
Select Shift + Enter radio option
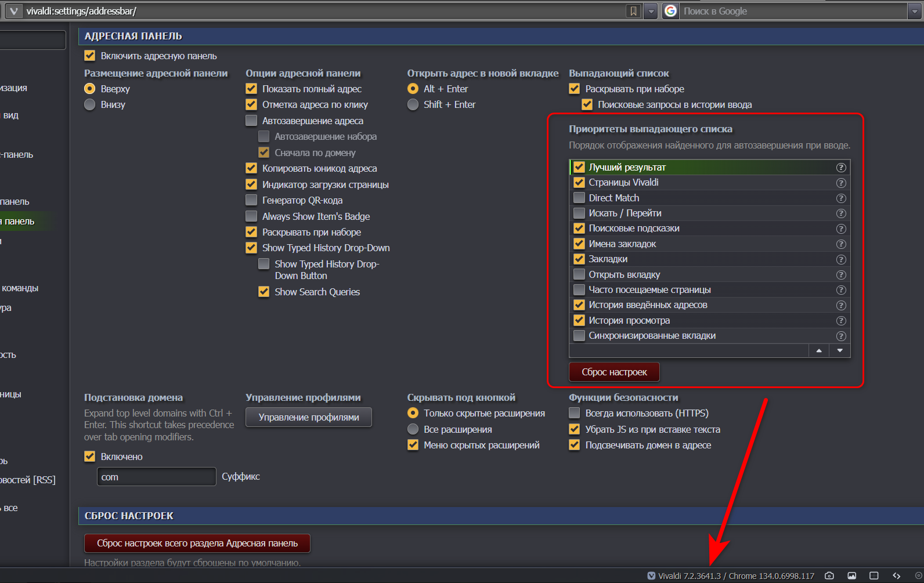coord(413,104)
